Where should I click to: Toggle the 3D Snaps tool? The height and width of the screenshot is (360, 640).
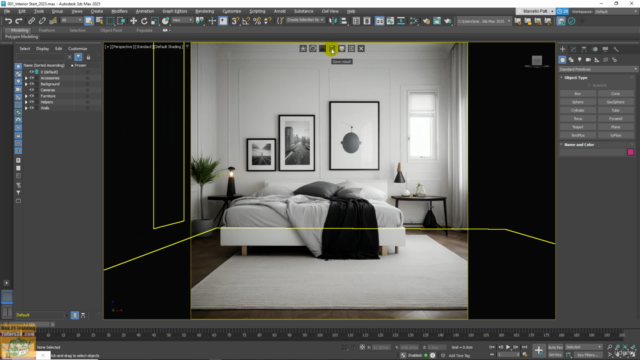click(x=235, y=21)
